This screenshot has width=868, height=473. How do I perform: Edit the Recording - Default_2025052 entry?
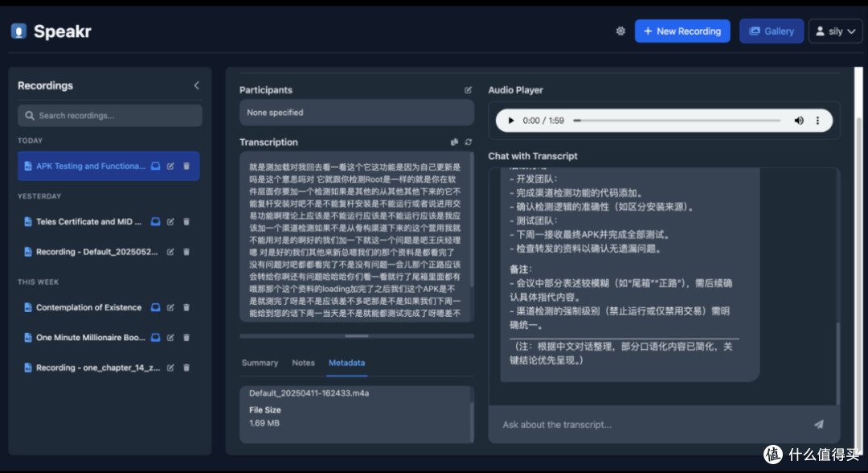coord(170,252)
